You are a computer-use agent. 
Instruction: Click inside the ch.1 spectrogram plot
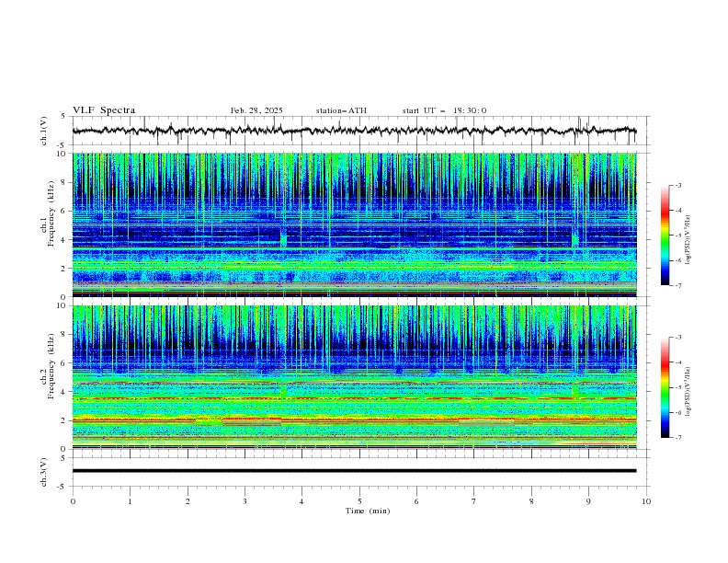(354, 224)
